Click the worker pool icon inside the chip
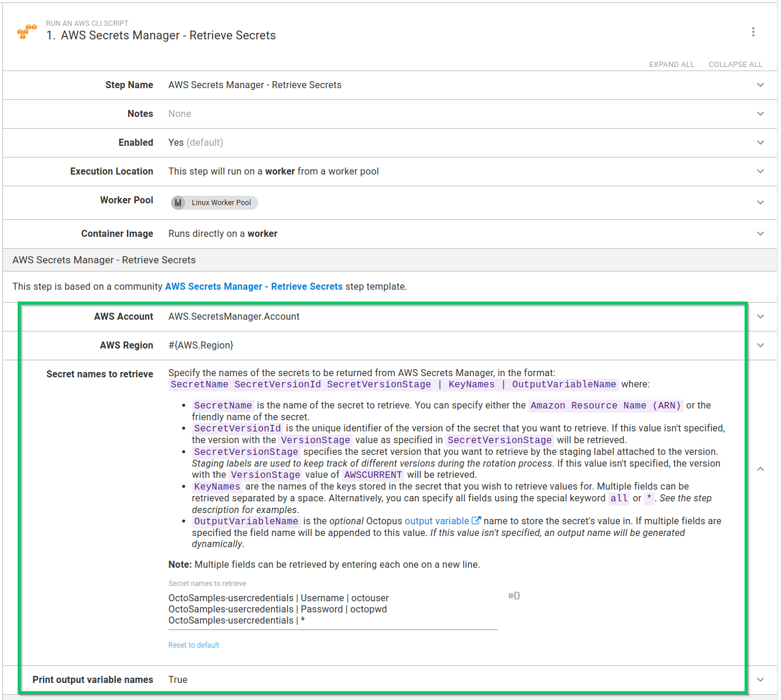This screenshot has width=781, height=700. (179, 202)
